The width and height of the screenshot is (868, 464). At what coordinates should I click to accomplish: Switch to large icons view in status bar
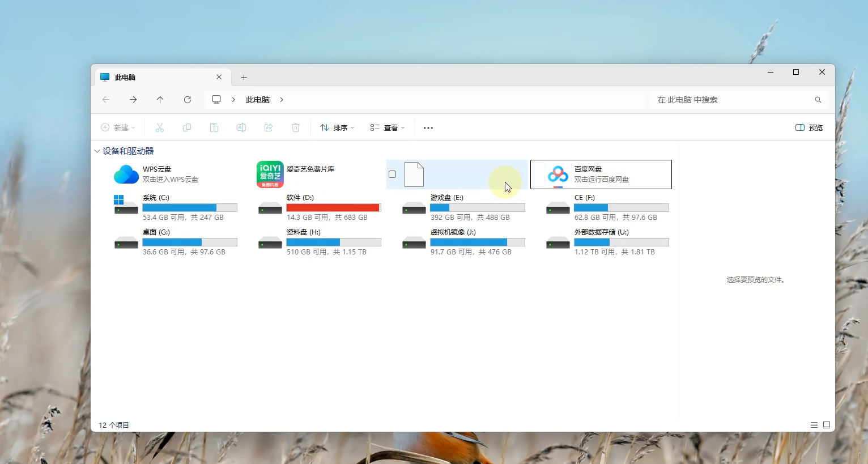click(827, 425)
